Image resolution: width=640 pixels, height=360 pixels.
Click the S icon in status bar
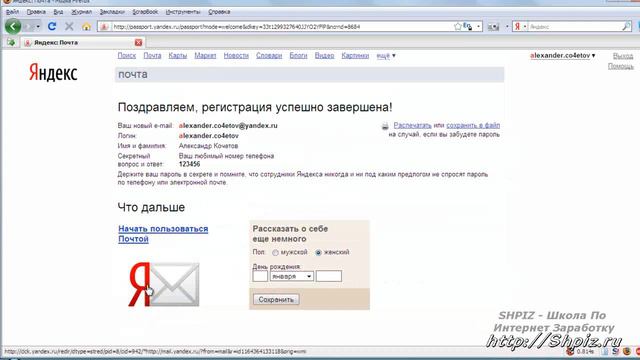[616, 351]
